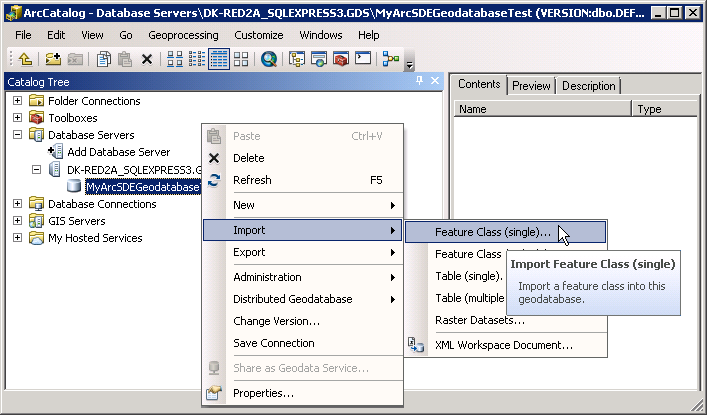
Task: Open the File menu
Action: click(x=23, y=35)
